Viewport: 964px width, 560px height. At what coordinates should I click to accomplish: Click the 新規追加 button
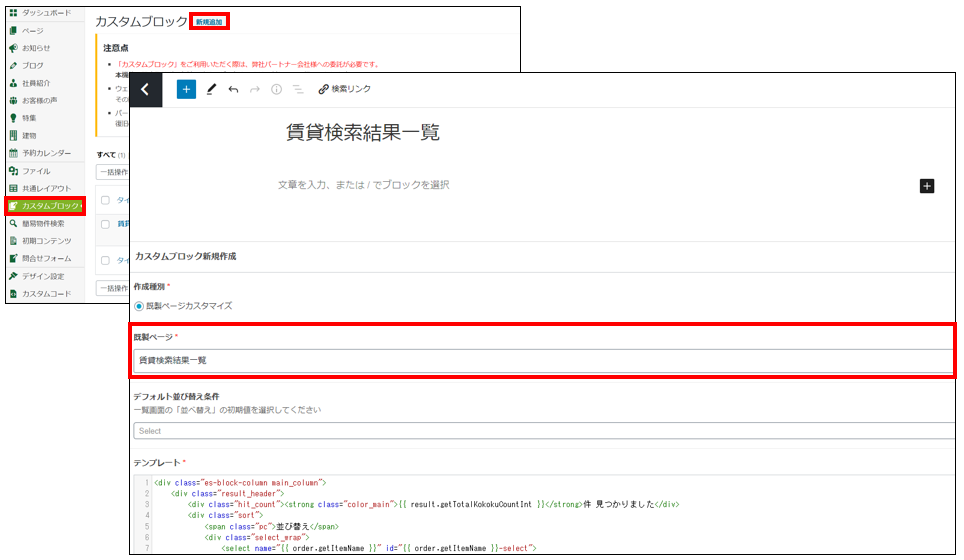click(210, 21)
